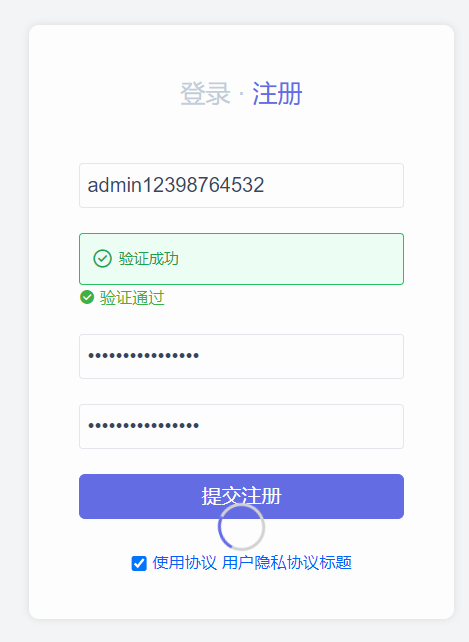The height and width of the screenshot is (642, 469).
Task: Open the 用户隐私协议标题 link
Action: click(x=287, y=563)
